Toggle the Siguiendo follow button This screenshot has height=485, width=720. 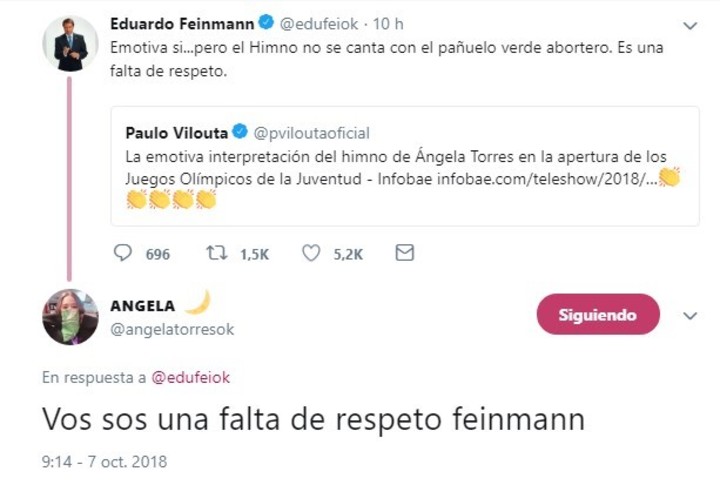coord(598,315)
